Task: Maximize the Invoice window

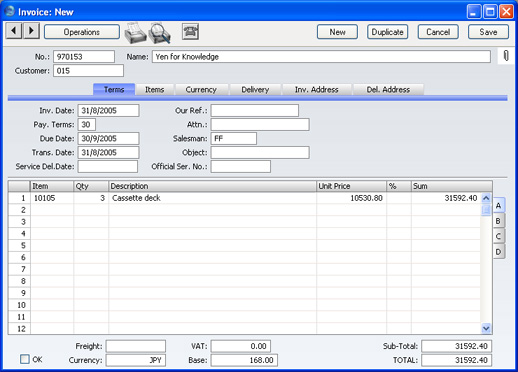Action: point(490,12)
